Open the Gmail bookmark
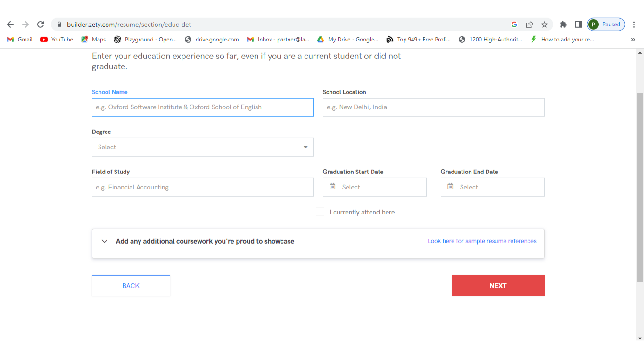The width and height of the screenshot is (644, 362). (x=20, y=40)
